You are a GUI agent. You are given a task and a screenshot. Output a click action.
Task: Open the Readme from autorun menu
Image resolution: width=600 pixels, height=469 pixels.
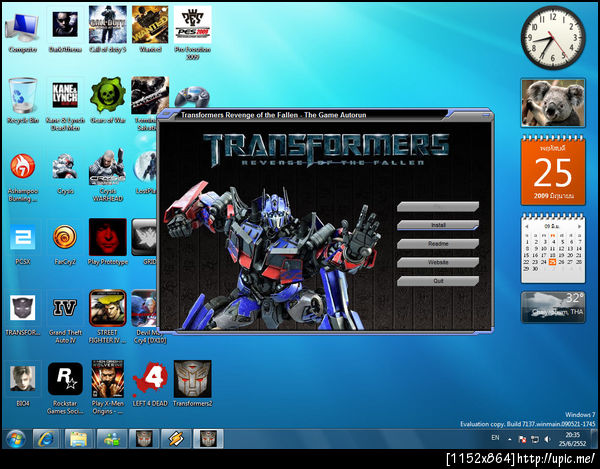click(x=438, y=244)
